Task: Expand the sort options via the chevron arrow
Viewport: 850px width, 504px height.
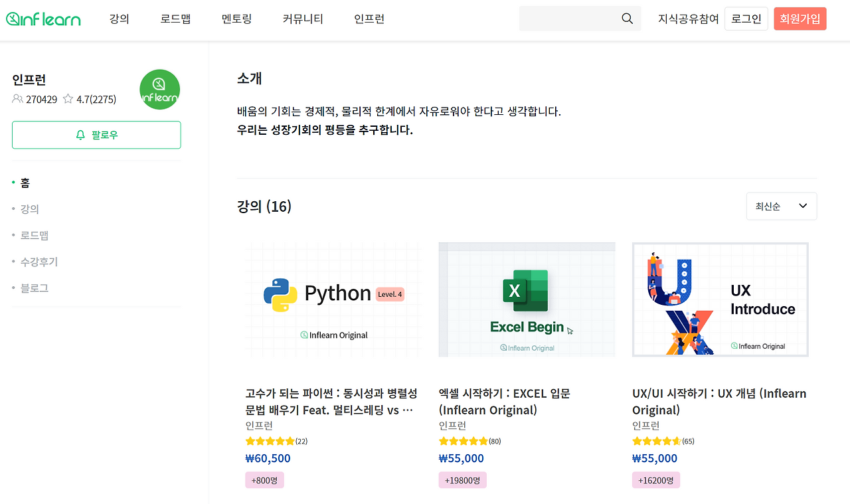Action: [x=802, y=206]
